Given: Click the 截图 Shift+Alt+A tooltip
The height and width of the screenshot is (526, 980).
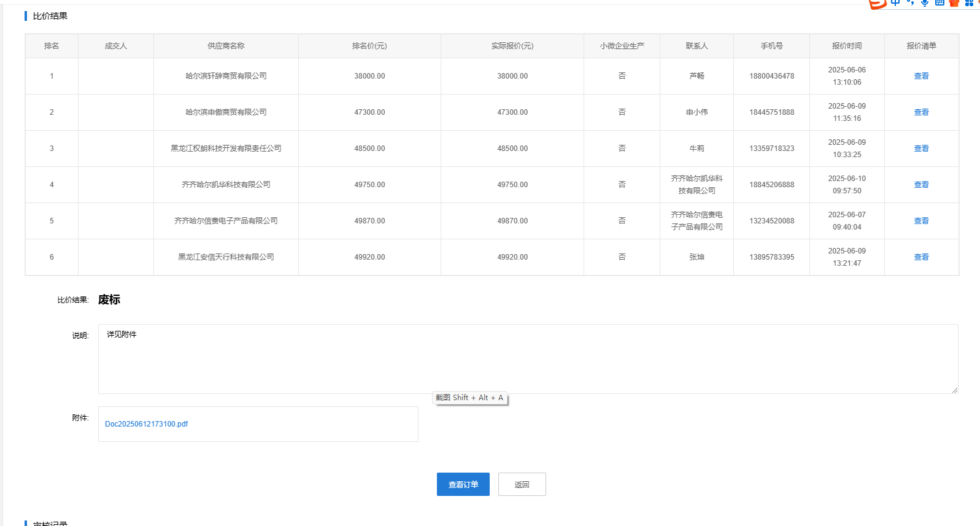Looking at the screenshot, I should click(x=470, y=398).
